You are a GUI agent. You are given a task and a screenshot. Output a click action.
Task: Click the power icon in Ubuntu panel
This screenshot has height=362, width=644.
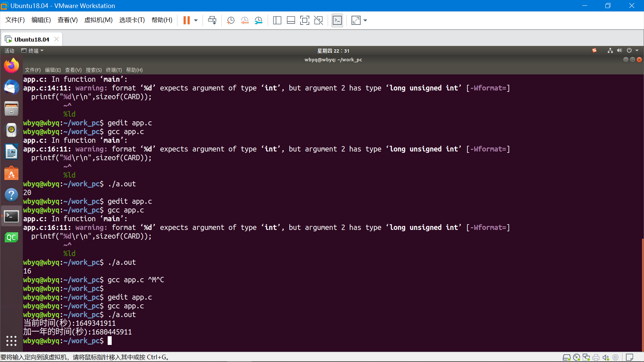coord(629,50)
